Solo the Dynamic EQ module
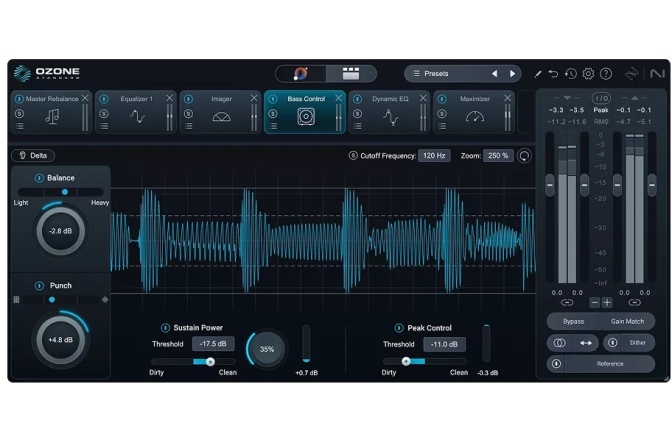The image size is (672, 440). point(357,114)
